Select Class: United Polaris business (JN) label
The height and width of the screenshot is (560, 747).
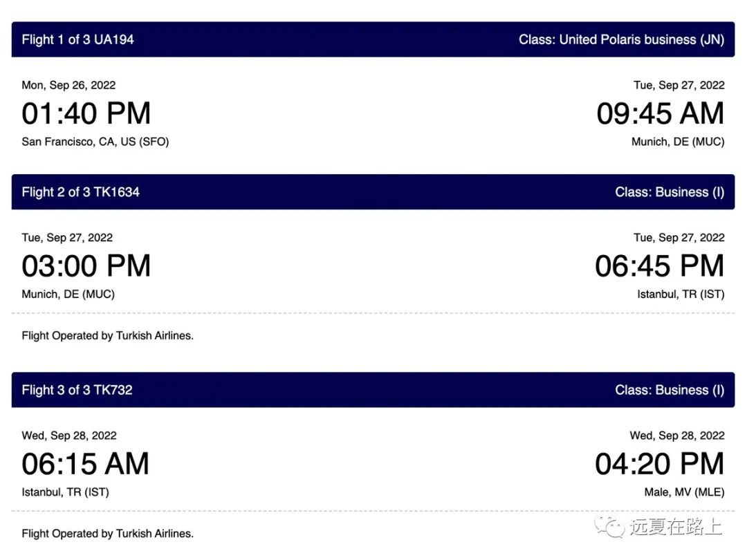click(x=621, y=39)
